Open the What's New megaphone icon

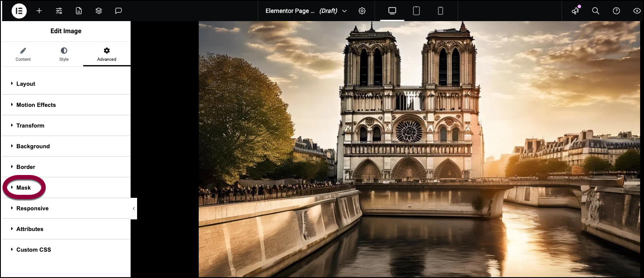(x=575, y=11)
